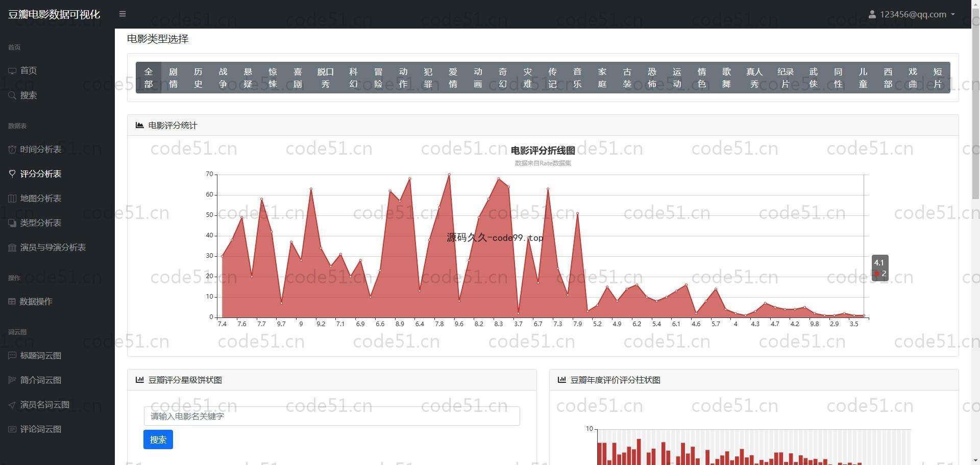Select the 儿童 movie type tab
This screenshot has width=980, height=465.
click(863, 78)
